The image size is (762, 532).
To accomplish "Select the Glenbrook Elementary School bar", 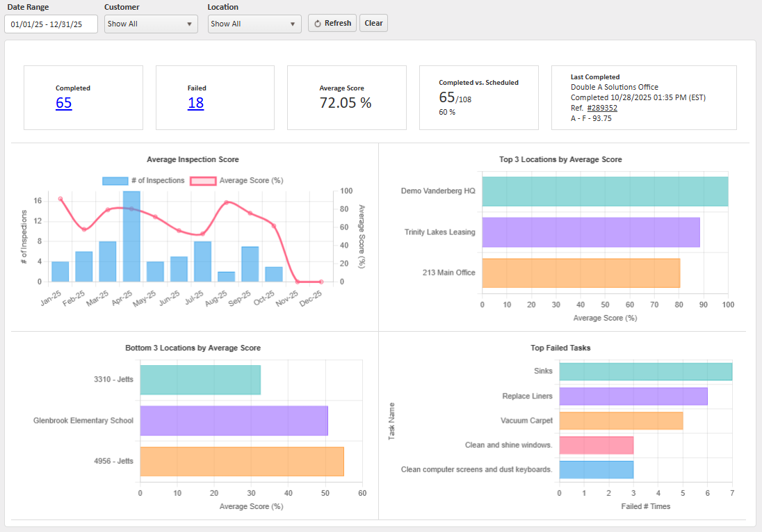I will tap(234, 421).
